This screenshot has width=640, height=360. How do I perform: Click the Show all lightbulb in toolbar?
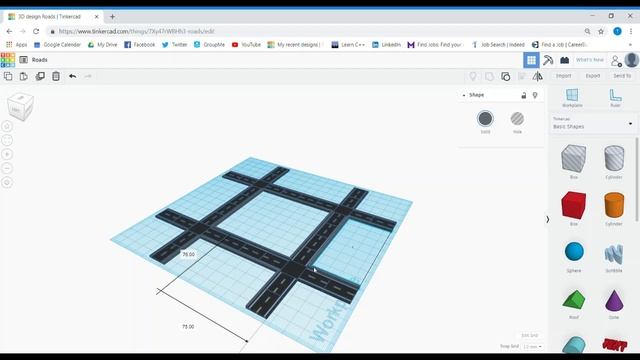473,76
